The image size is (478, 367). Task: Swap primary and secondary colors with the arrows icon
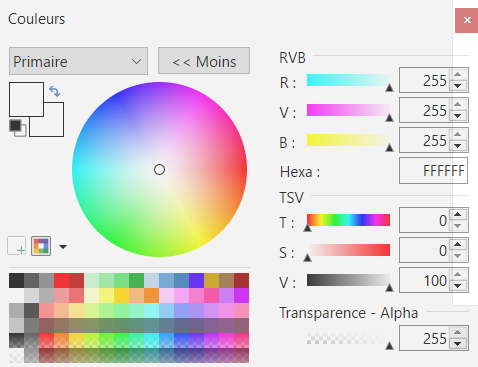(x=55, y=91)
